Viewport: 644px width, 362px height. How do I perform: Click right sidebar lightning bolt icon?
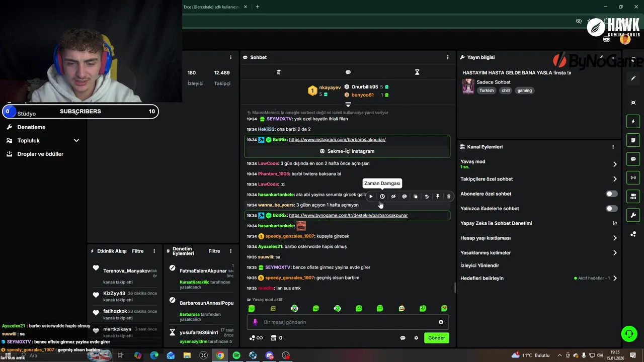(x=633, y=121)
